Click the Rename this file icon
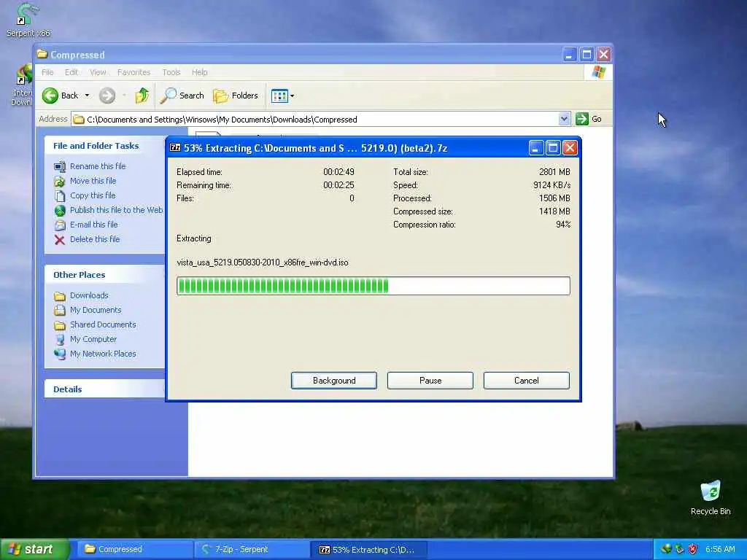The height and width of the screenshot is (560, 747). coord(60,167)
